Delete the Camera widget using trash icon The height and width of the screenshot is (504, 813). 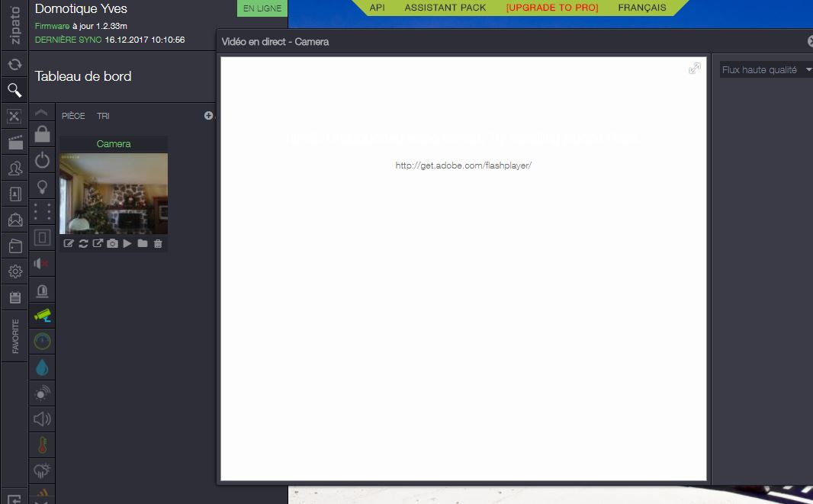tap(158, 244)
